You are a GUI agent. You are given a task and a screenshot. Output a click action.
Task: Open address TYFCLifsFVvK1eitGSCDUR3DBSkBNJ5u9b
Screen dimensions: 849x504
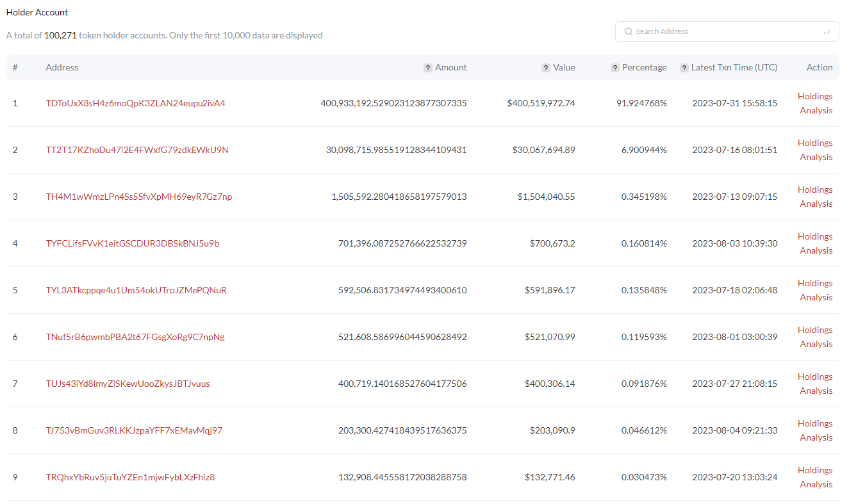point(133,243)
